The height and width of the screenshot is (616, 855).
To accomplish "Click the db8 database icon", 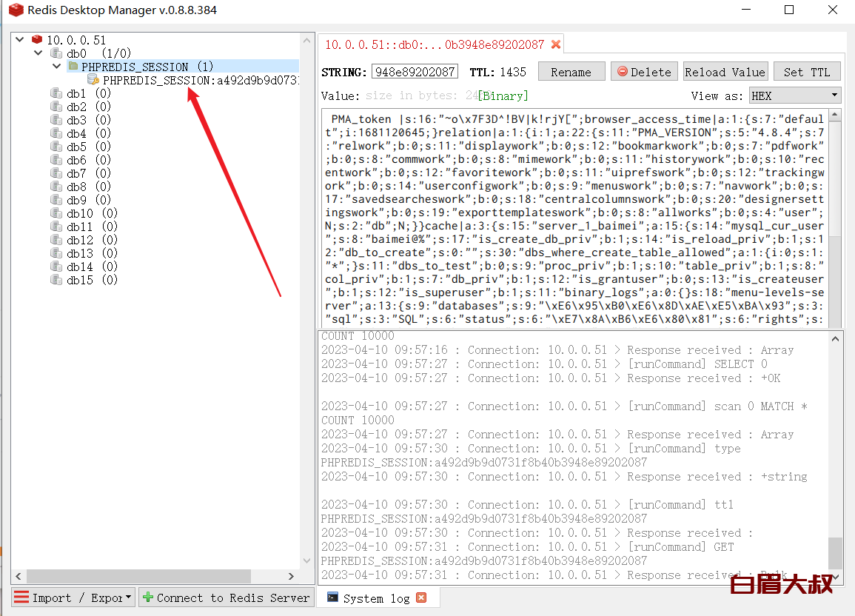I will [56, 187].
